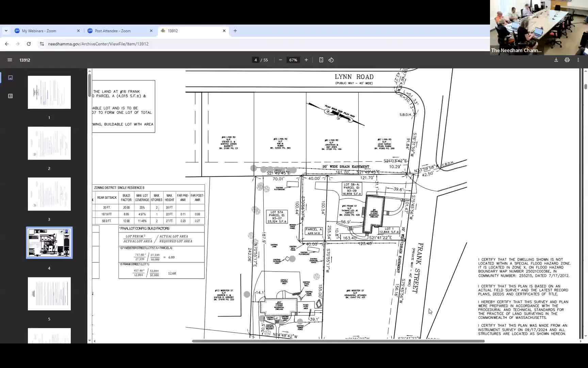Open a new browser tab
The height and width of the screenshot is (368, 588).
click(x=235, y=31)
